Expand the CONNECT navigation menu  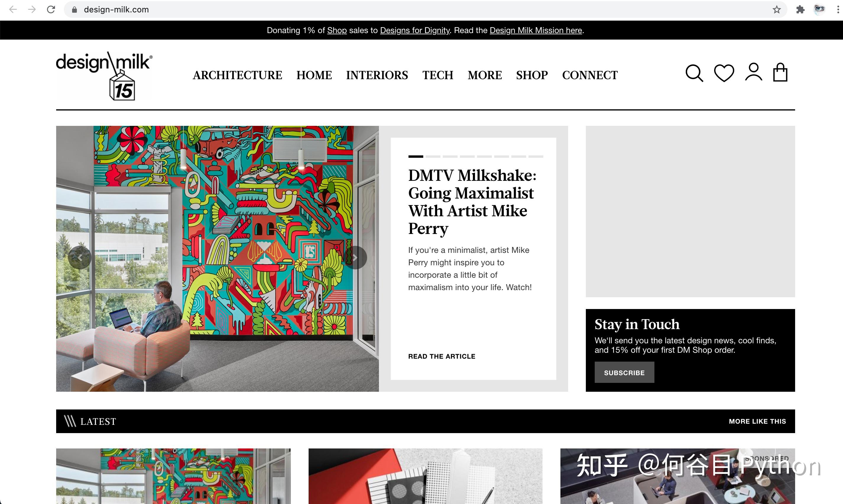(590, 75)
